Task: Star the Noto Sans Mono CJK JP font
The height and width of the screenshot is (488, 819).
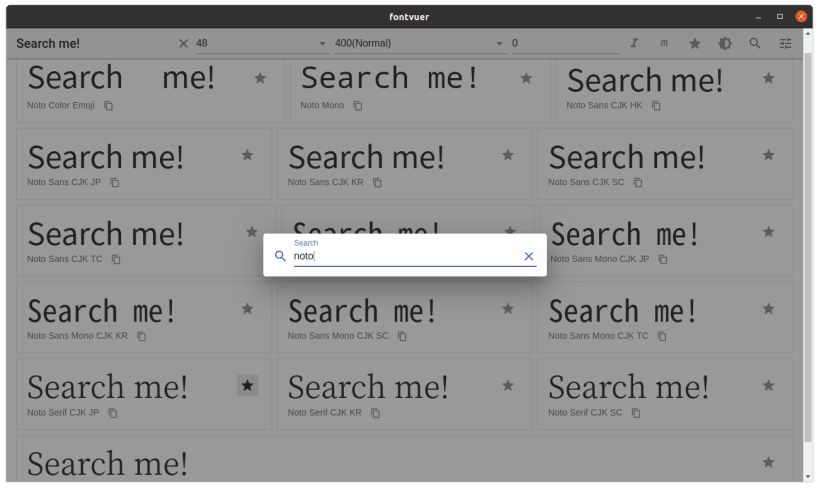Action: tap(768, 232)
